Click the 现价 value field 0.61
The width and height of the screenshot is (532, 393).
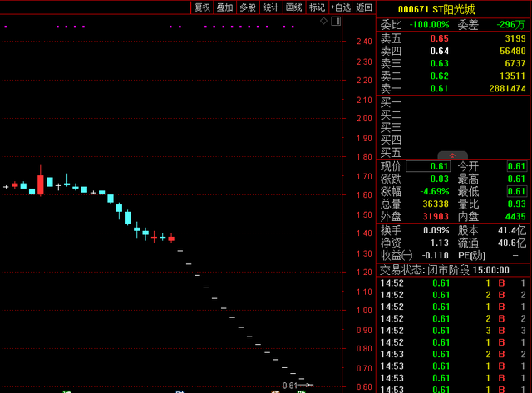click(428, 166)
